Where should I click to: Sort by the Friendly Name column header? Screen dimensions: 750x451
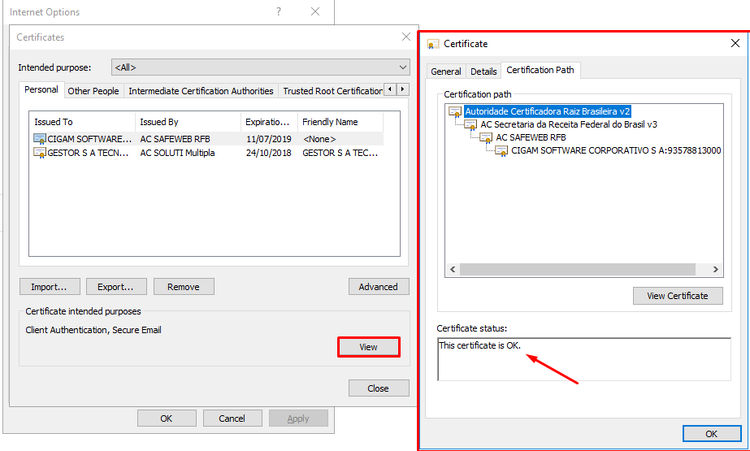click(x=341, y=122)
